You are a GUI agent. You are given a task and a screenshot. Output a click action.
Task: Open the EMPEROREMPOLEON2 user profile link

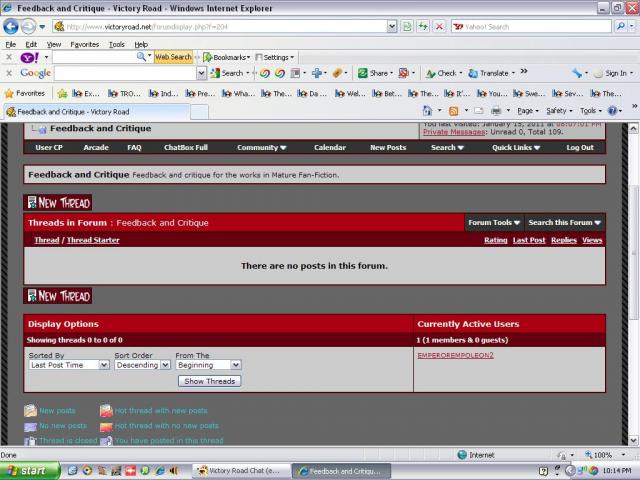[455, 355]
